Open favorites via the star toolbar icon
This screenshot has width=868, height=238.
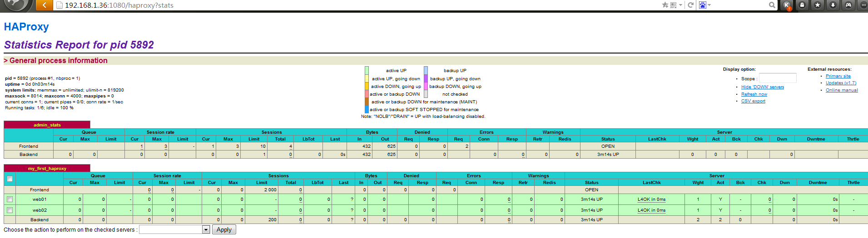click(x=818, y=5)
